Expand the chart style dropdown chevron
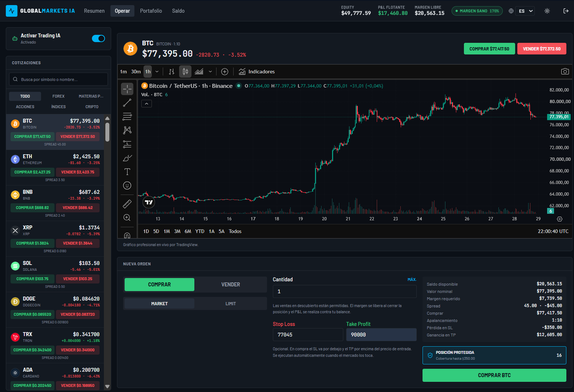The width and height of the screenshot is (574, 392). [210, 72]
